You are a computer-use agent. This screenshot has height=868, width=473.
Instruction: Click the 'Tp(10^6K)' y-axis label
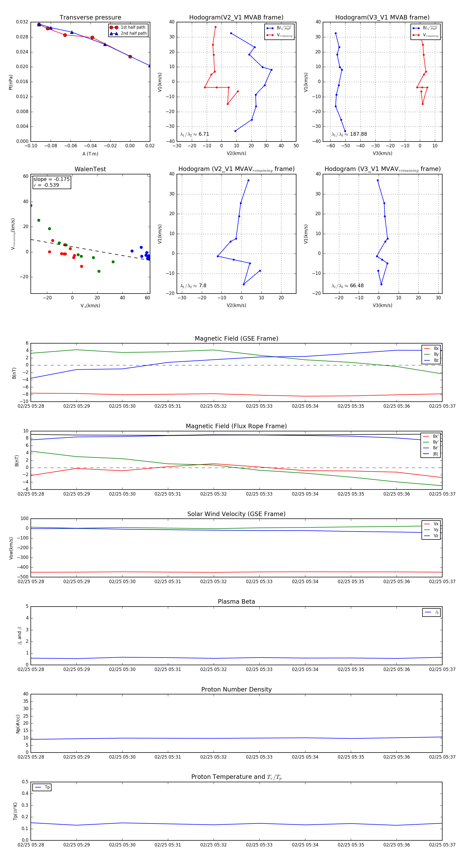(15, 811)
